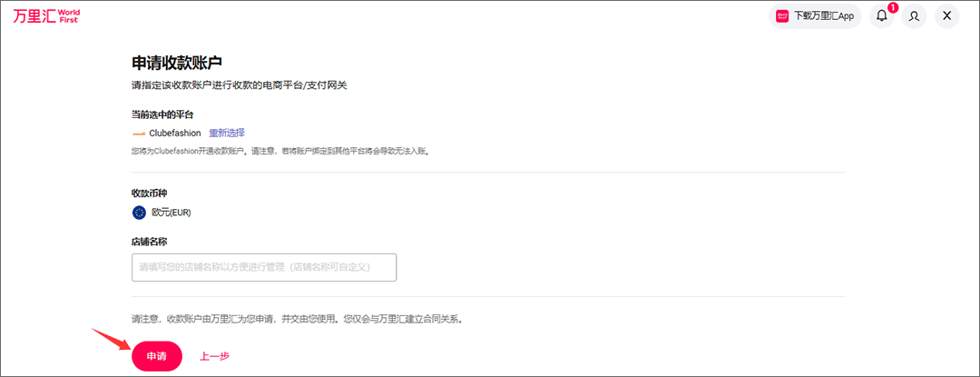Open the notification bell
Image resolution: width=980 pixels, height=377 pixels.
pos(881,15)
